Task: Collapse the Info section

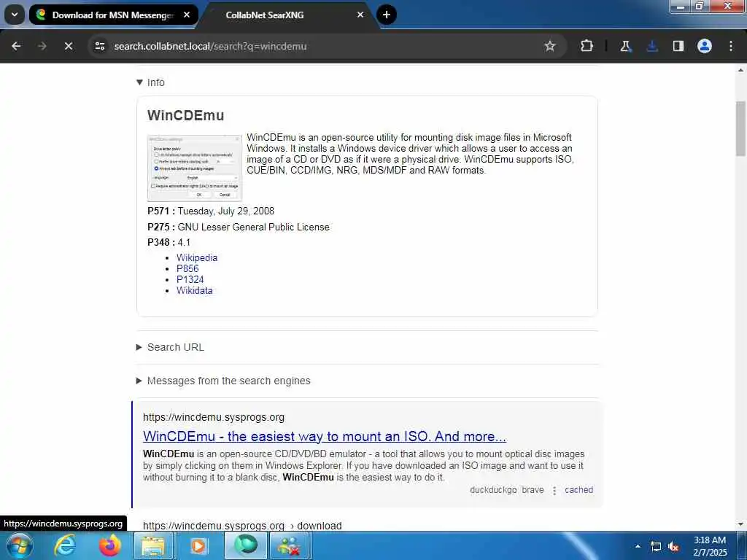Action: point(150,82)
